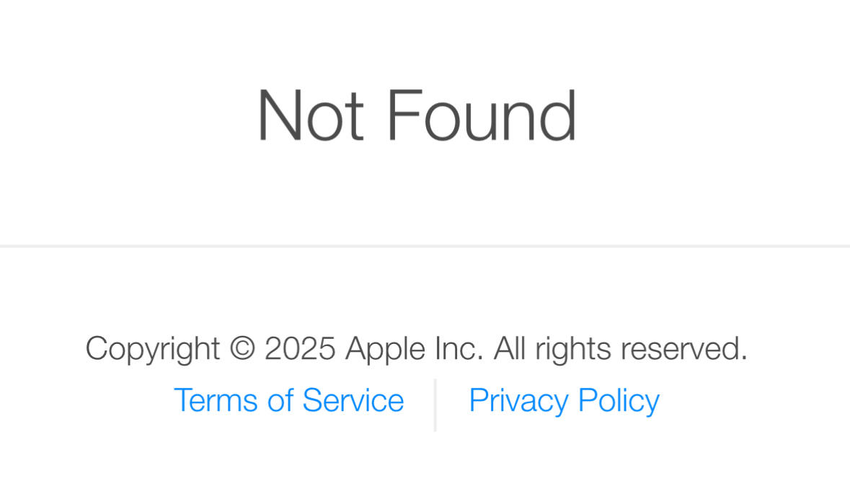This screenshot has width=850, height=504.
Task: Click the word "Found" in the heading
Action: coord(482,115)
